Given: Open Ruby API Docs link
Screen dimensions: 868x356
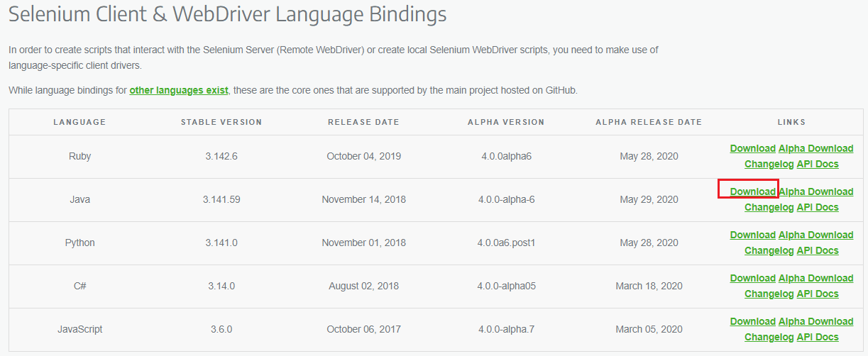Looking at the screenshot, I should pyautogui.click(x=818, y=164).
